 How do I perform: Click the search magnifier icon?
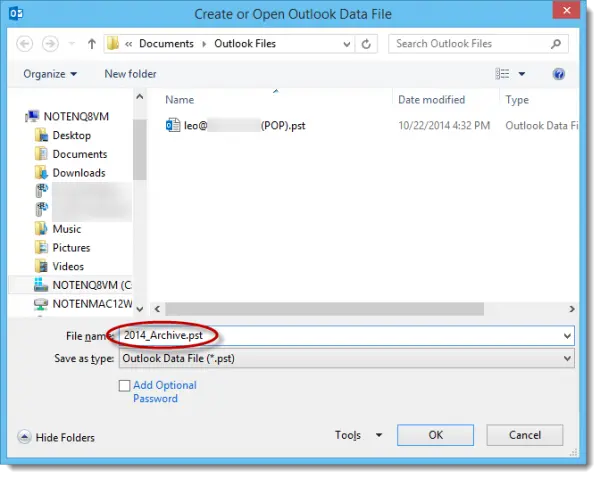pos(556,44)
